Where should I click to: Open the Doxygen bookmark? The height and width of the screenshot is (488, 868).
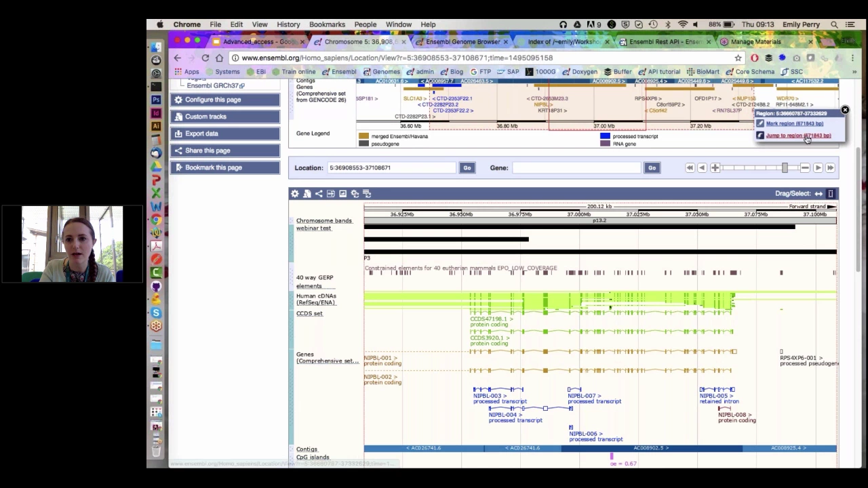(579, 72)
